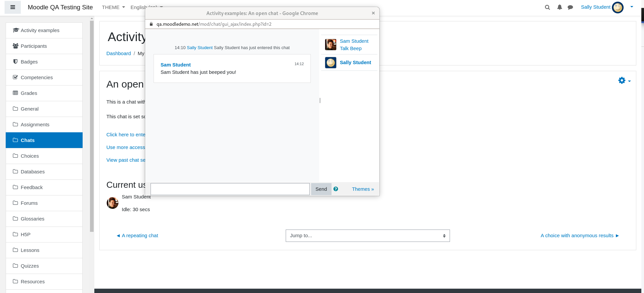Go to previous activity: A repeating chat

click(x=137, y=236)
